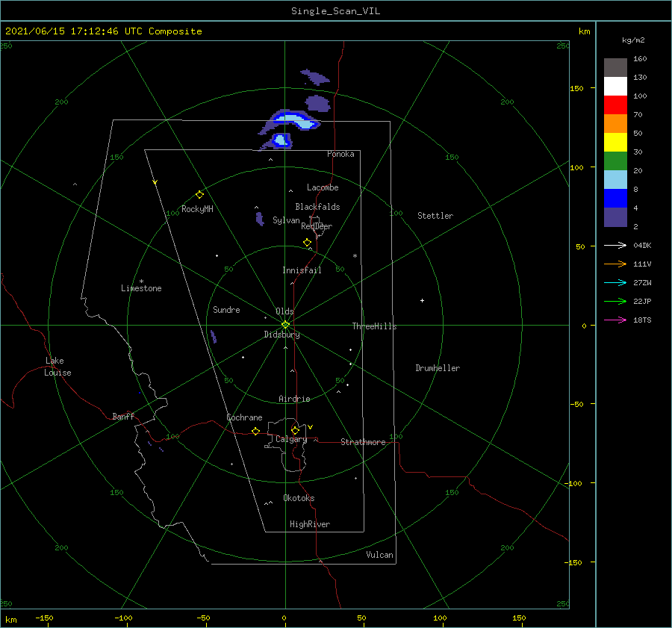Click the 2021/06/15 17:12:46 UTC Composite timestamp

pyautogui.click(x=103, y=31)
